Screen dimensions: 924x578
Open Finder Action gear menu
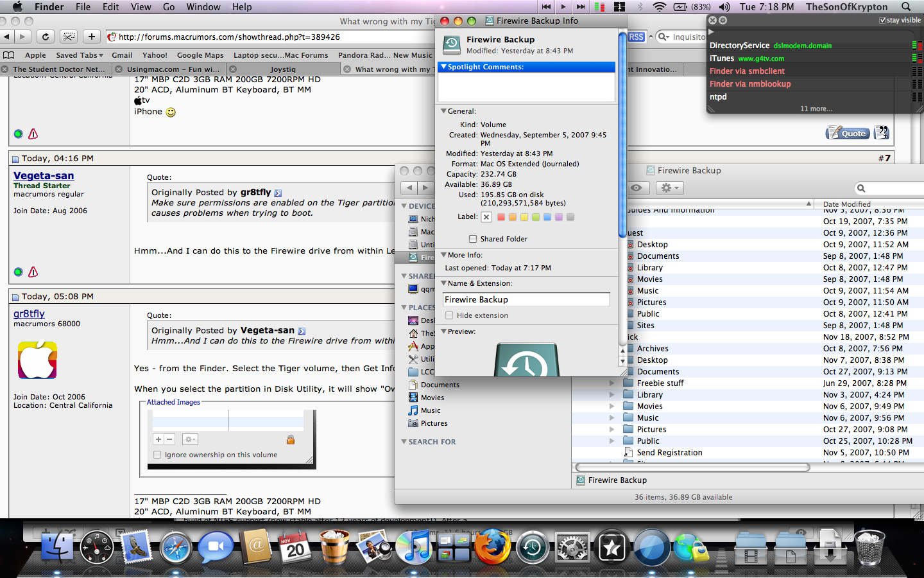click(x=669, y=188)
